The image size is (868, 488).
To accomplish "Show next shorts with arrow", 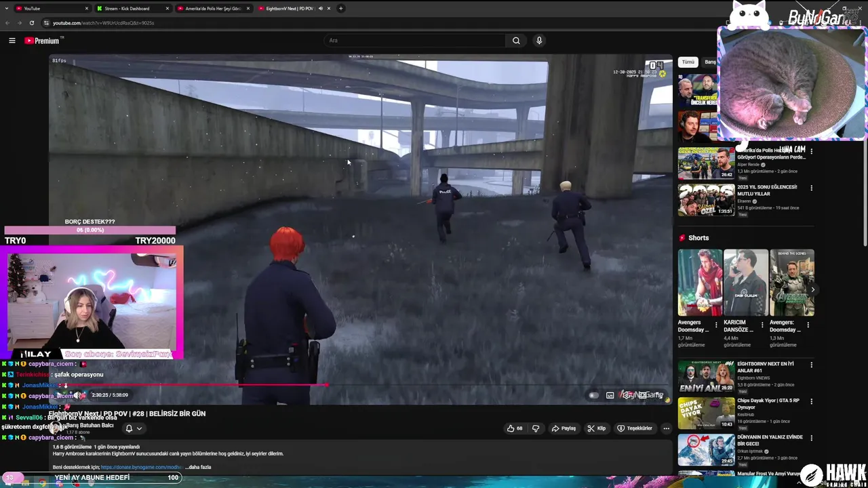I will click(x=812, y=289).
